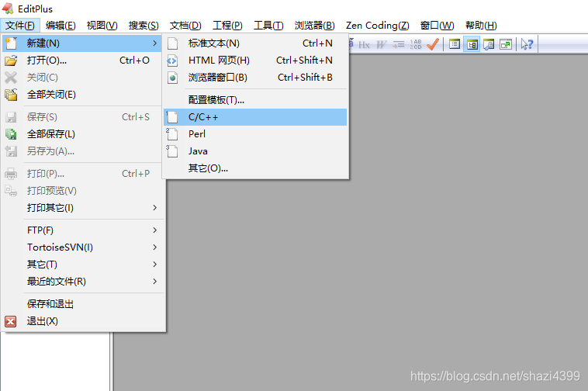
Task: Click the context help pointer icon
Action: click(x=527, y=45)
